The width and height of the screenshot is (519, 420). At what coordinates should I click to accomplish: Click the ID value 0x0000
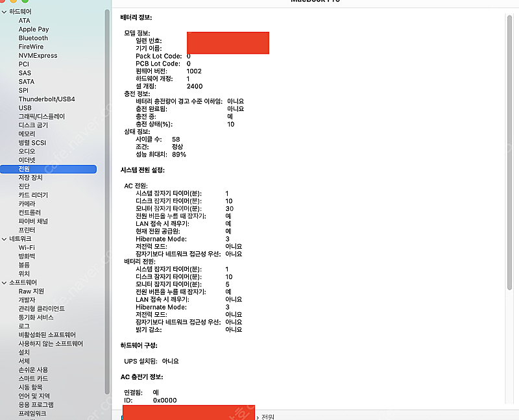tap(165, 401)
